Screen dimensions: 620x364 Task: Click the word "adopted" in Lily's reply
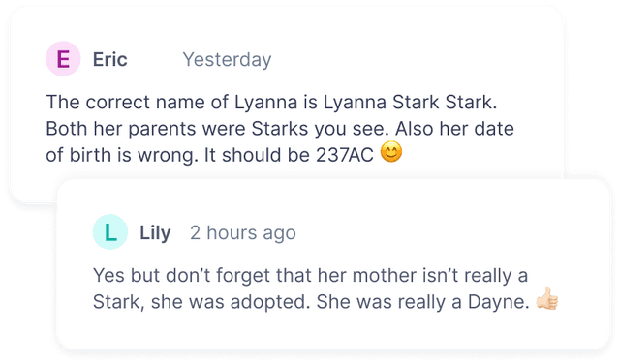coord(270,302)
